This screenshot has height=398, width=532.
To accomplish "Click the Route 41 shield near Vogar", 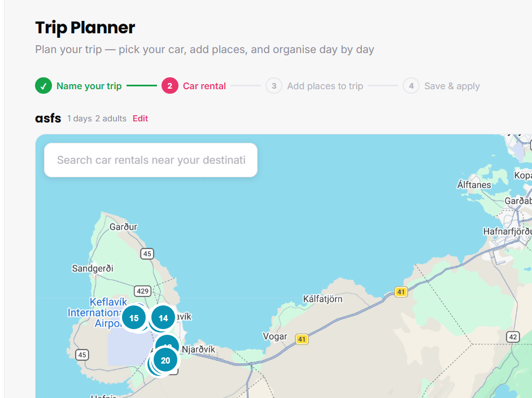I will coord(302,339).
